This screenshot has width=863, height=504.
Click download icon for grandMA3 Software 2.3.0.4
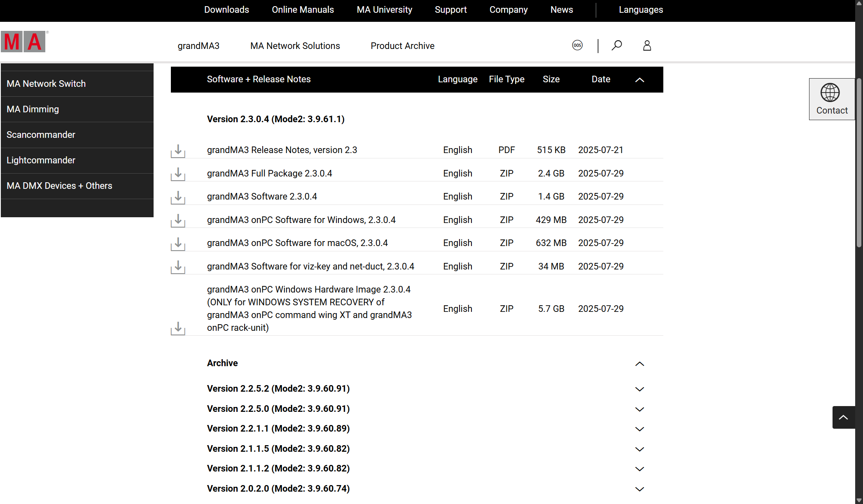(x=178, y=197)
